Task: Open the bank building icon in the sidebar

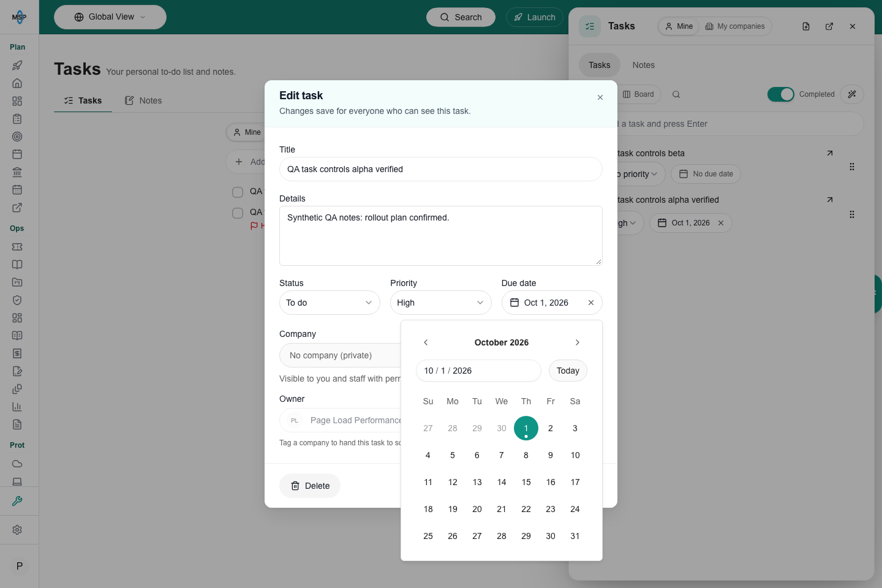Action: pos(17,172)
